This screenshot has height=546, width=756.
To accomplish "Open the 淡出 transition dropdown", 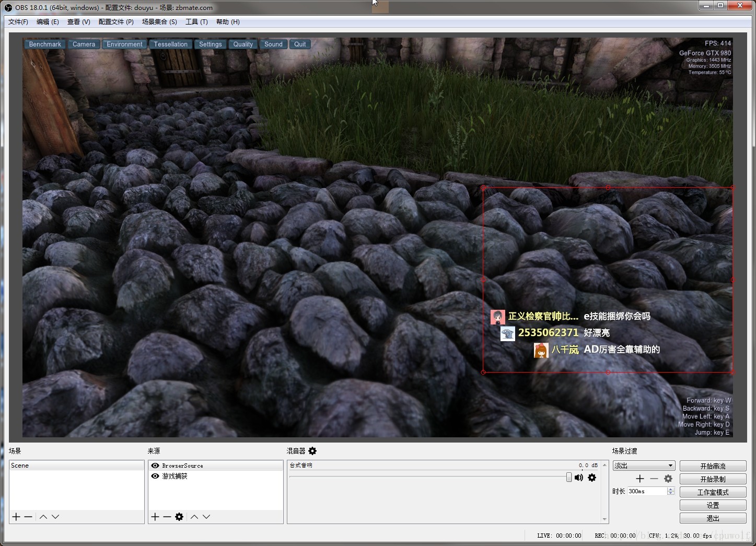I will point(644,466).
